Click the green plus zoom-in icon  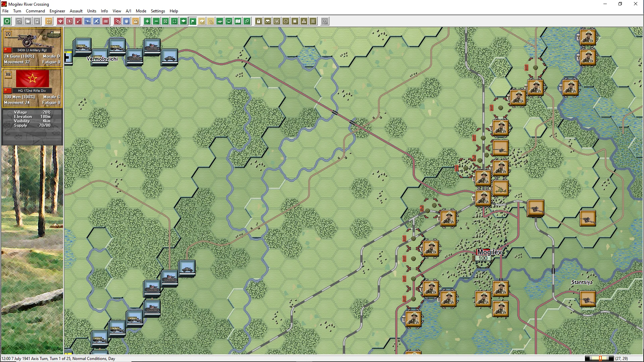tap(147, 21)
